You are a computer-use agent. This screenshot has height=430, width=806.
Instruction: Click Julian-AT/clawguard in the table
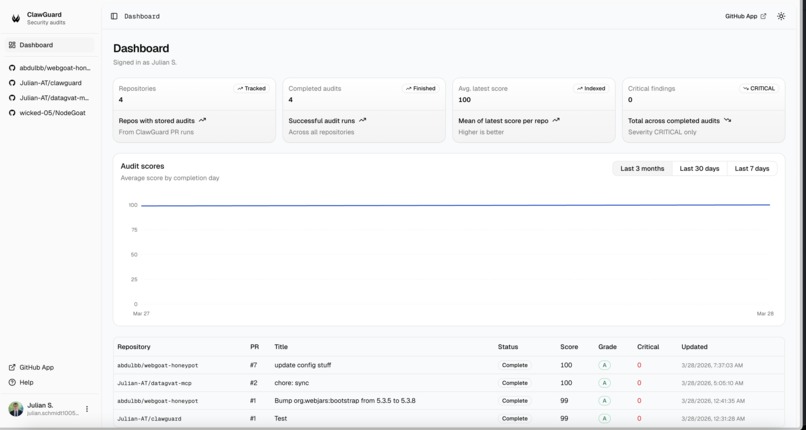point(149,419)
